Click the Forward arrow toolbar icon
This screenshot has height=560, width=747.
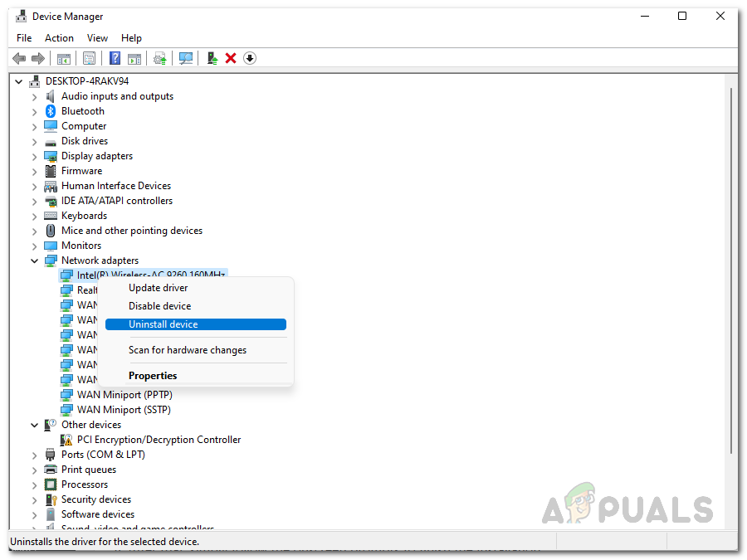[38, 59]
